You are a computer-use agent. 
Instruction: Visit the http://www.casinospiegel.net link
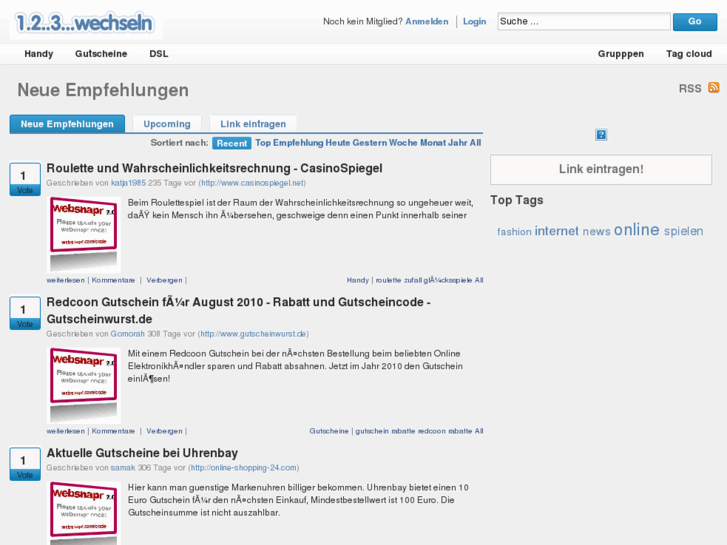[x=252, y=183]
